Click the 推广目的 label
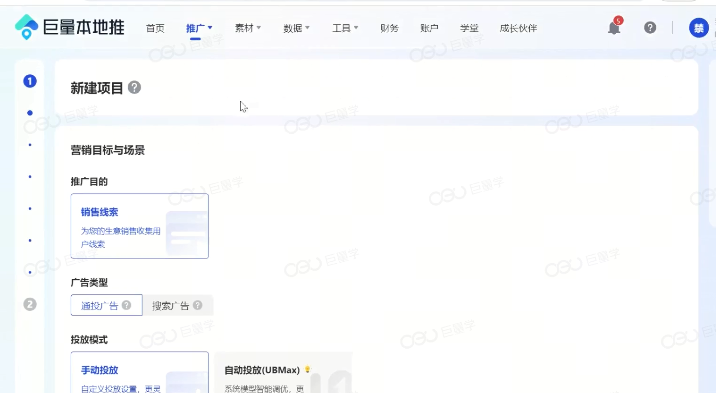 click(x=89, y=182)
